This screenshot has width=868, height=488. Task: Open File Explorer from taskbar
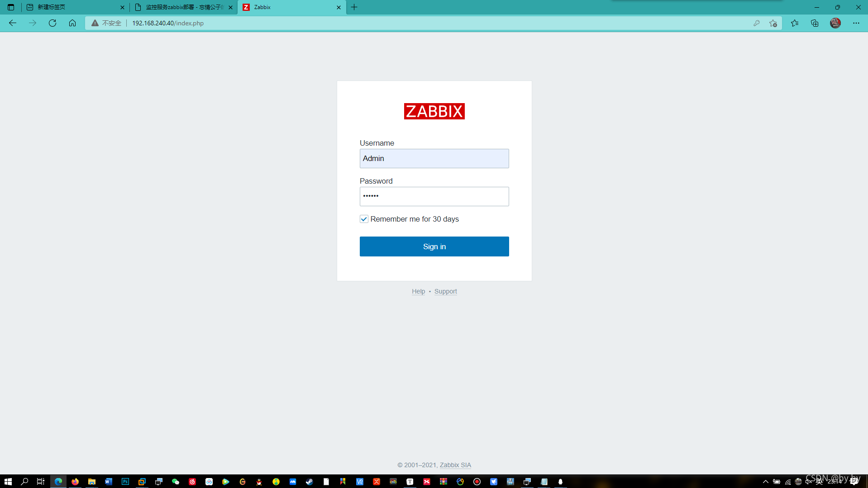92,482
